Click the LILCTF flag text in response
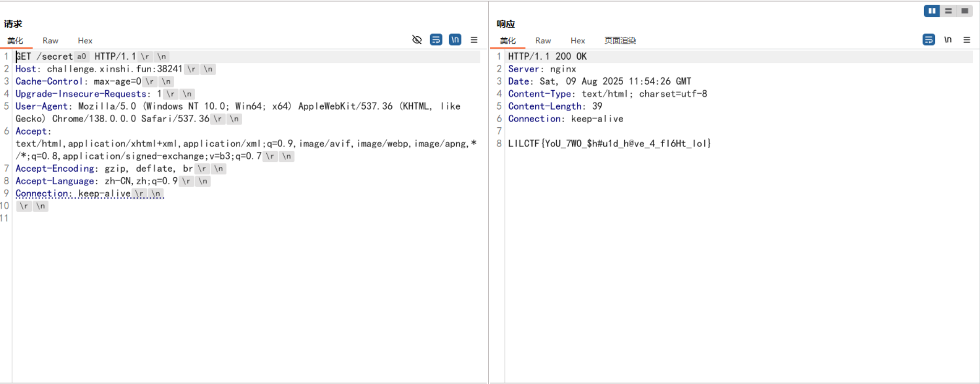 [x=609, y=144]
